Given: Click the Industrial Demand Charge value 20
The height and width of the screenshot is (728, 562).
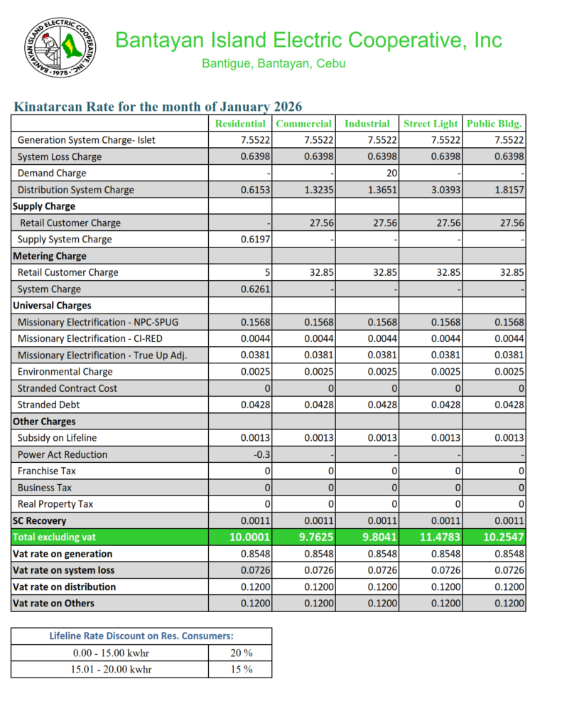Looking at the screenshot, I should pyautogui.click(x=391, y=173).
